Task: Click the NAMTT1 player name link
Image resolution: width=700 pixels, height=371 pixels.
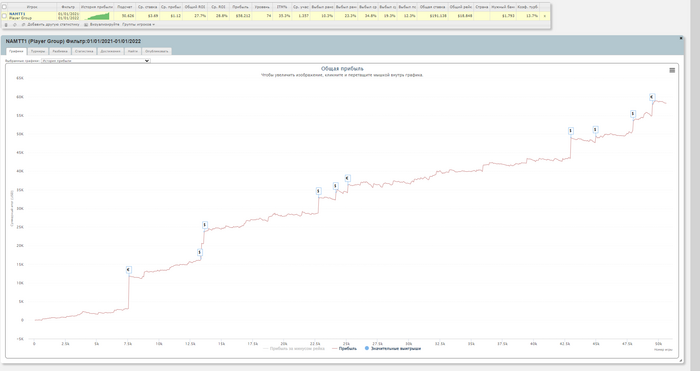Action: 17,14
